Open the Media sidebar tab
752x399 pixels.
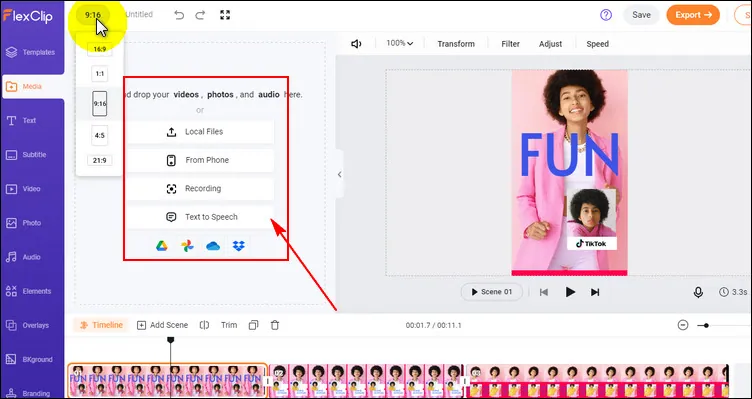point(32,86)
